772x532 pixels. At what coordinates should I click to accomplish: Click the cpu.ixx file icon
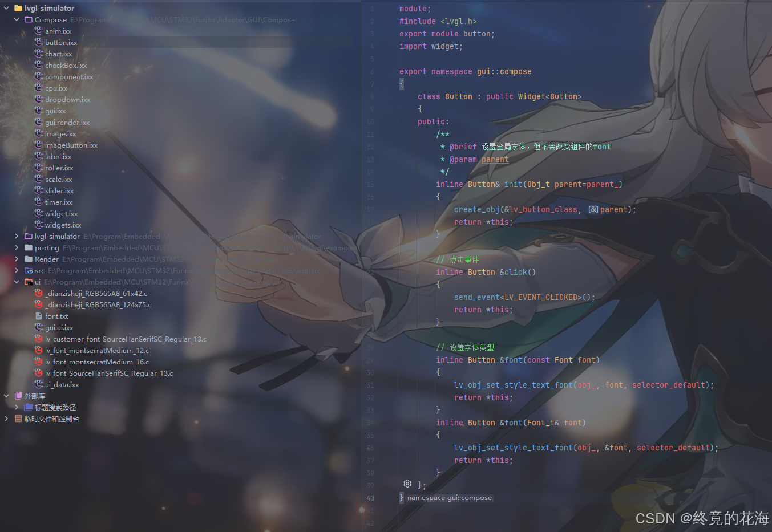(39, 88)
